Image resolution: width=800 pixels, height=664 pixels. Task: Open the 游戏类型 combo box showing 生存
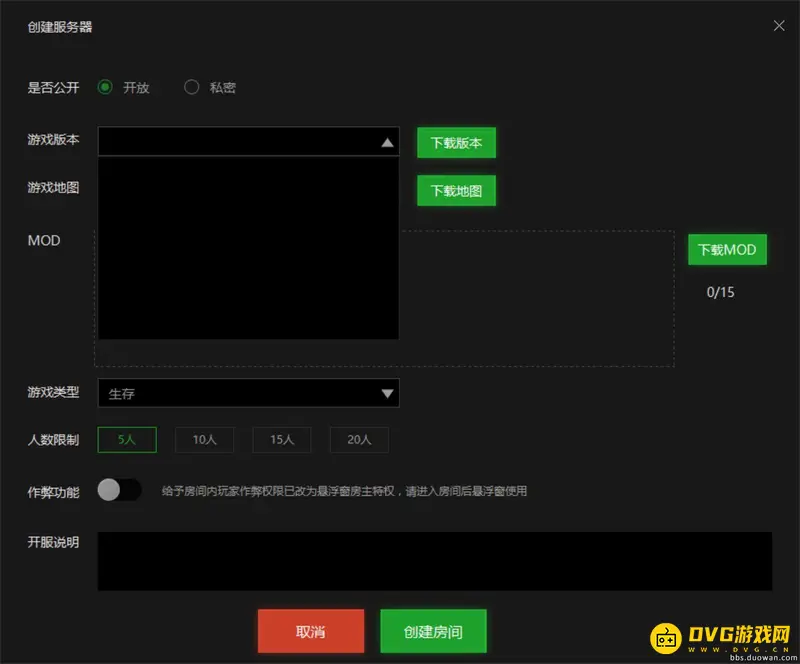pos(238,393)
